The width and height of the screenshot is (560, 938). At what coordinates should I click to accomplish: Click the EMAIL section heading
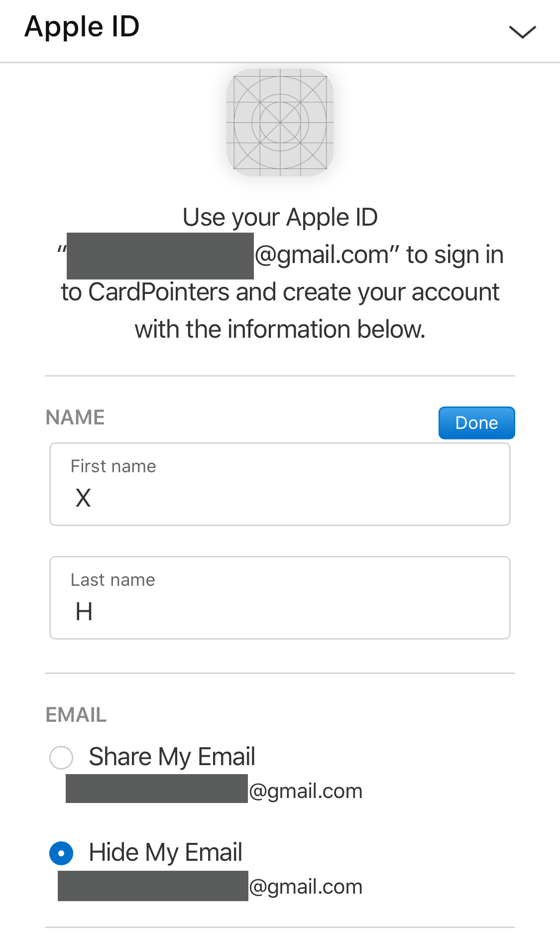[76, 715]
